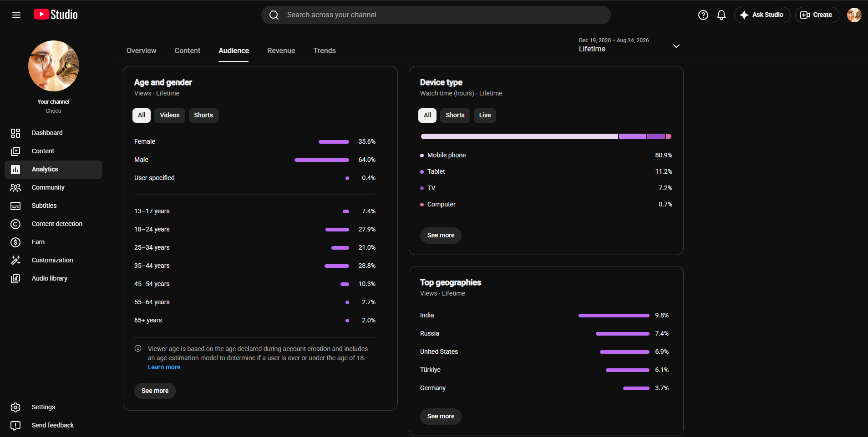Click the help question mark icon
This screenshot has width=868, height=437.
pos(703,15)
